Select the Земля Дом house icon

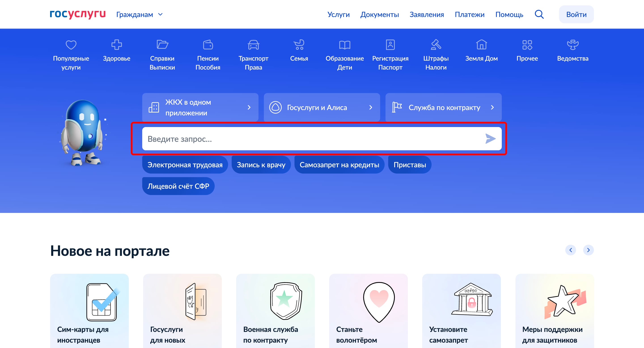point(481,45)
